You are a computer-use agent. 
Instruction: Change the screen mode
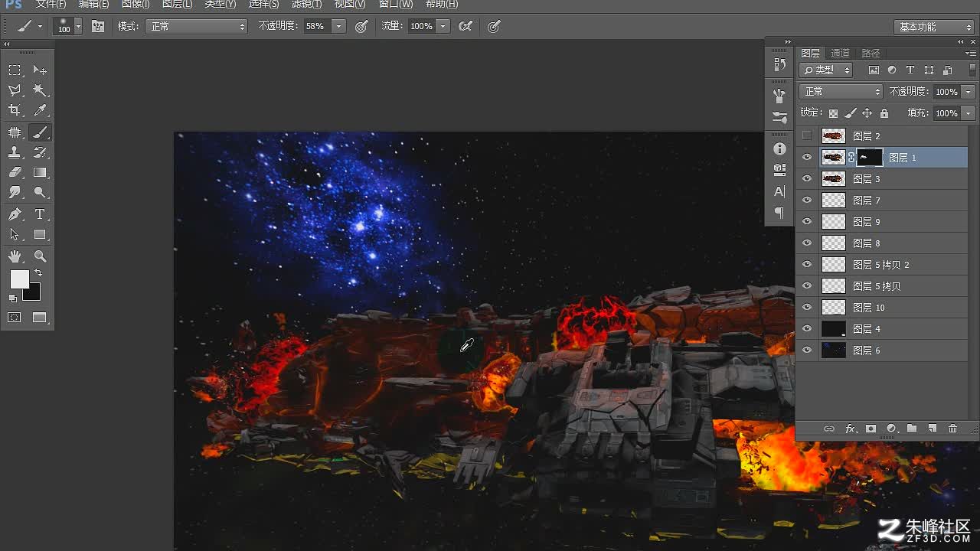(40, 318)
